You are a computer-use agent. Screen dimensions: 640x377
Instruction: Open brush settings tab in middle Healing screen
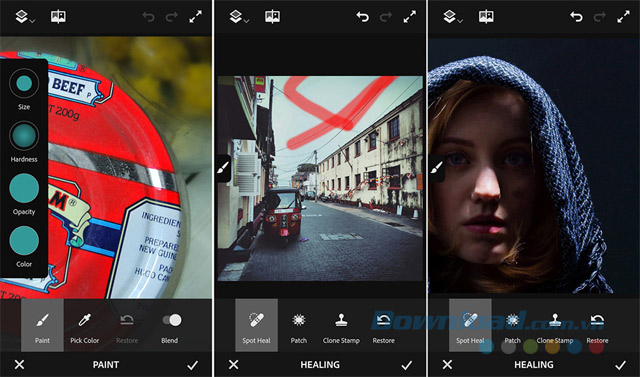pos(223,168)
